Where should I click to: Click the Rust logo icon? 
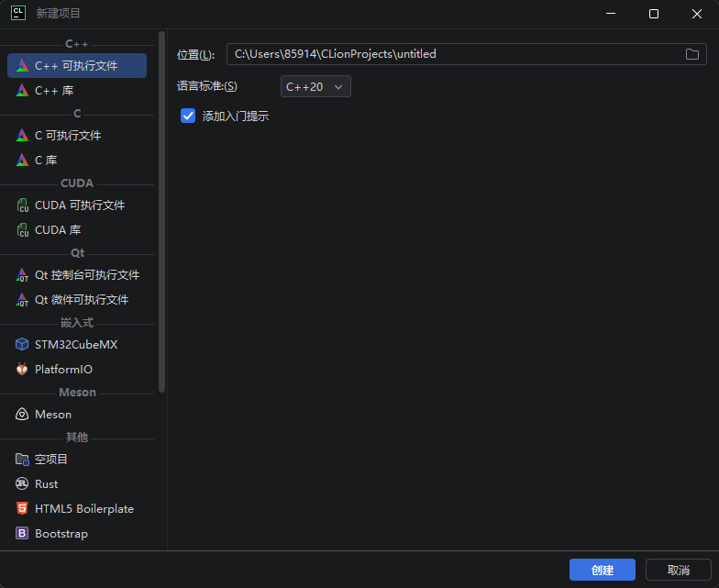[x=22, y=483]
